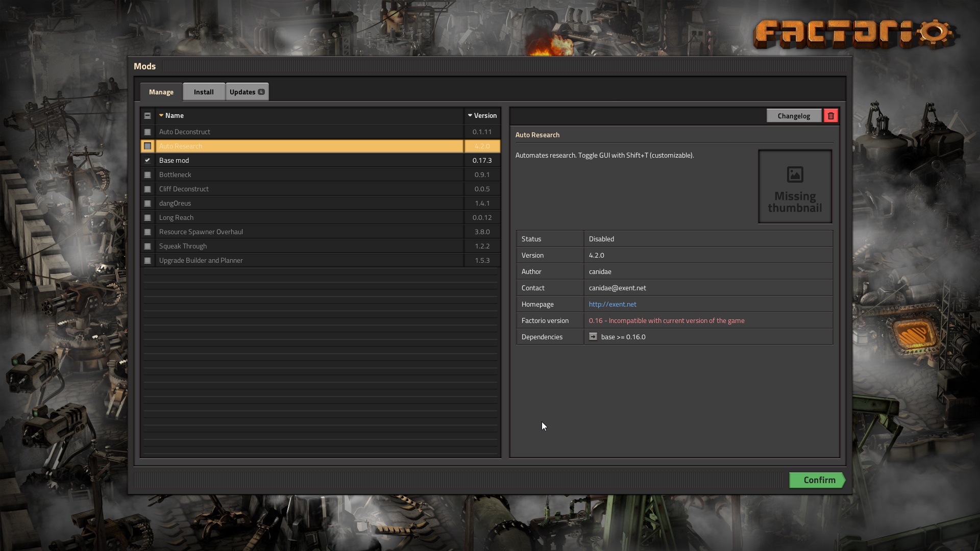Click version 0.9.1 of Bottleneck

[x=482, y=175]
